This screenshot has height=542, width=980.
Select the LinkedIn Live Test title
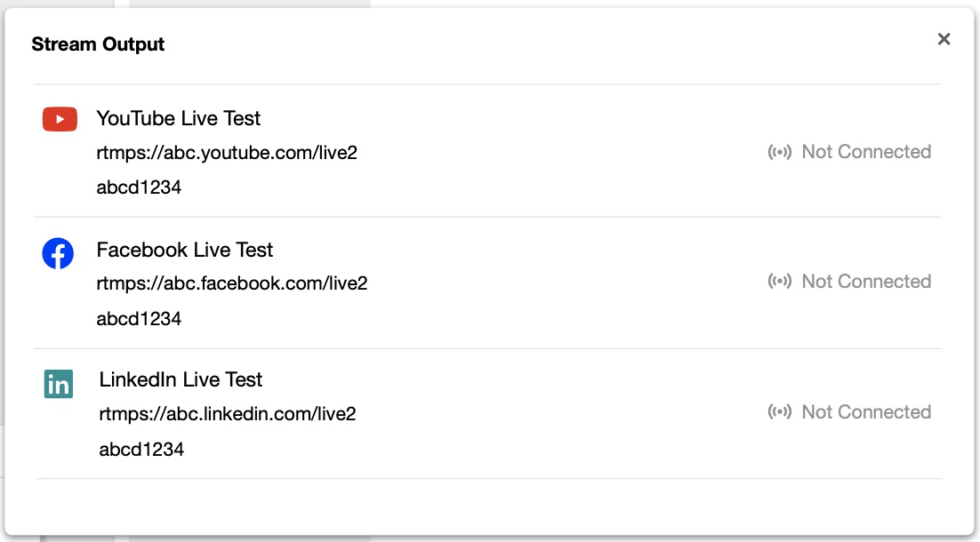181,379
